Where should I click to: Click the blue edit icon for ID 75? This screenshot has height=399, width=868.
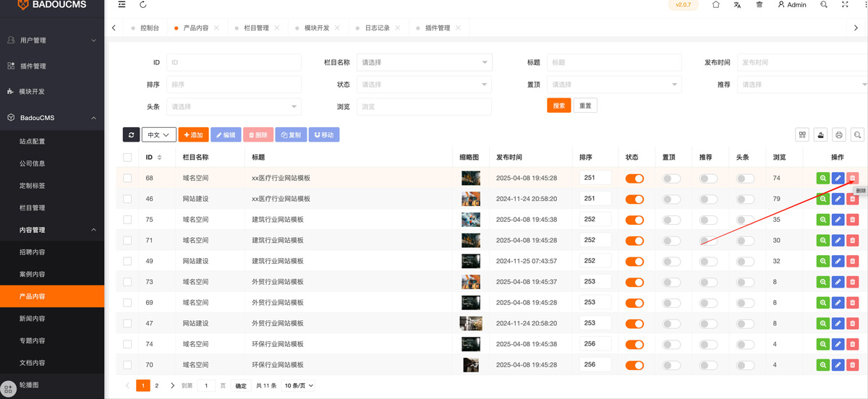(838, 220)
